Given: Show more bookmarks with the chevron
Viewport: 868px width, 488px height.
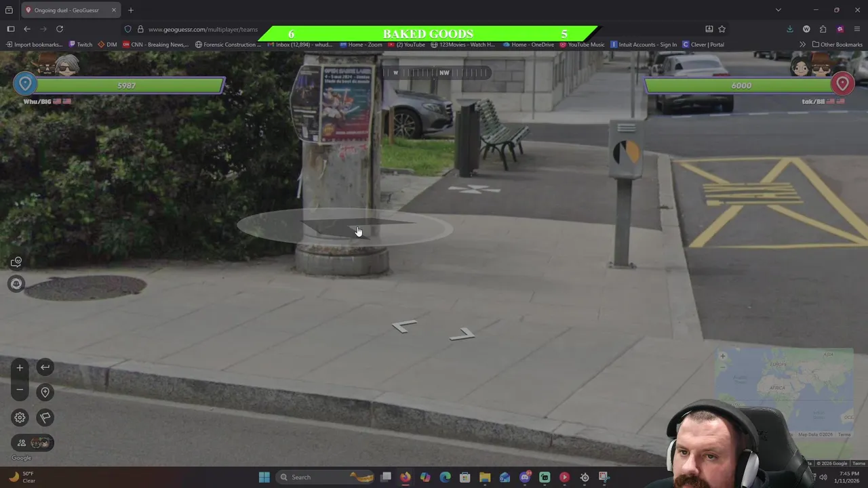Looking at the screenshot, I should point(802,45).
